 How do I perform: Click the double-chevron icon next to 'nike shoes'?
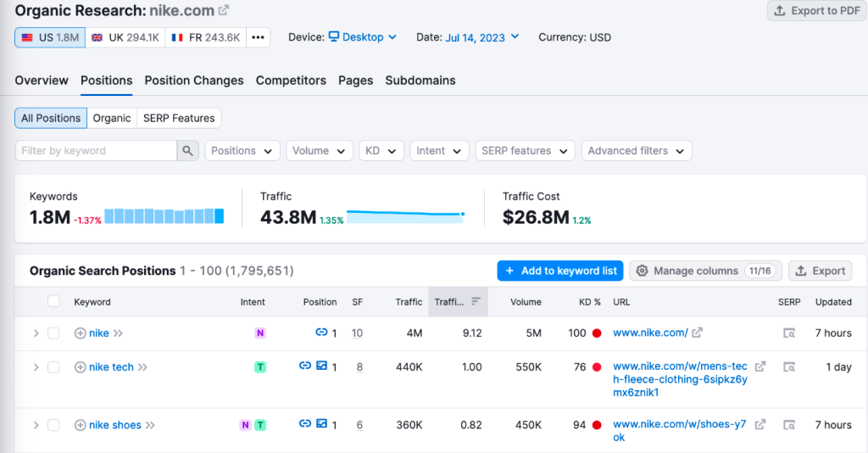pos(150,425)
